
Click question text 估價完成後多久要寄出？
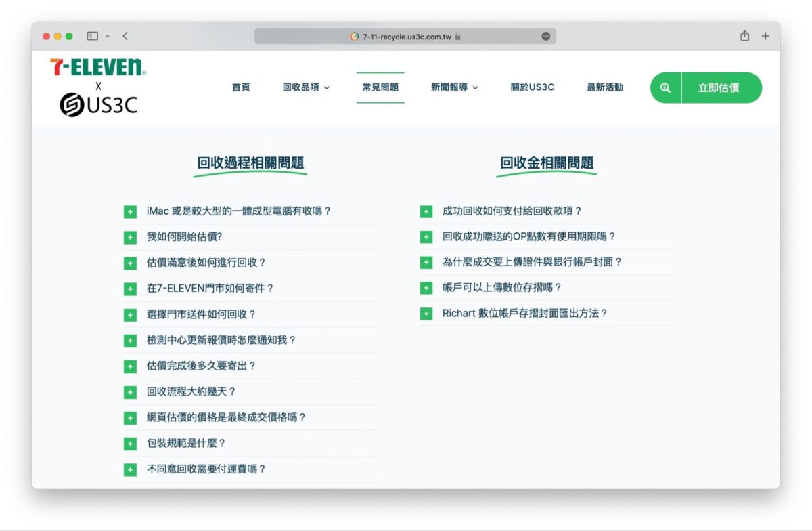201,366
